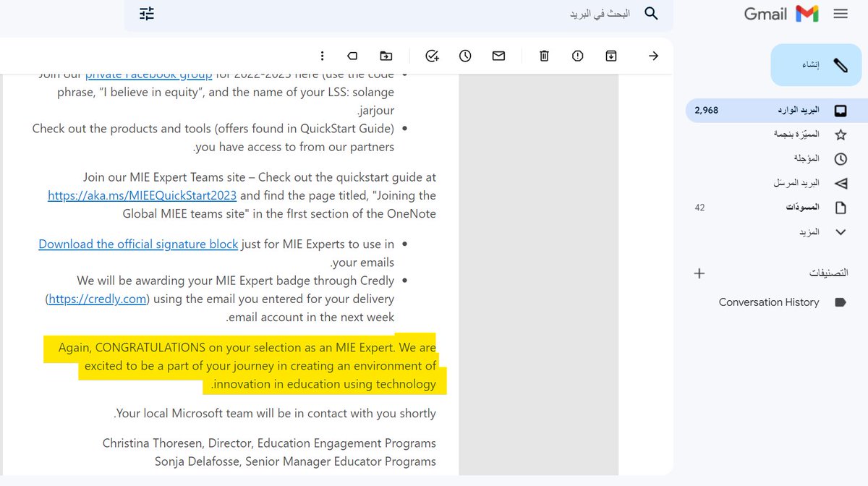Delete this email with the trash icon
Image resolution: width=868 pixels, height=486 pixels.
tap(544, 56)
